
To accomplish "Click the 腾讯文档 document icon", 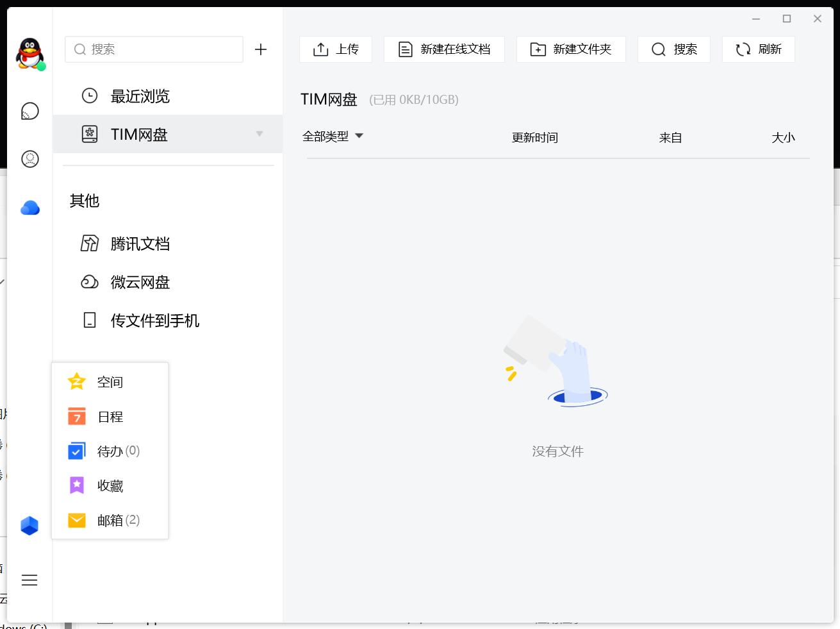I will click(90, 244).
